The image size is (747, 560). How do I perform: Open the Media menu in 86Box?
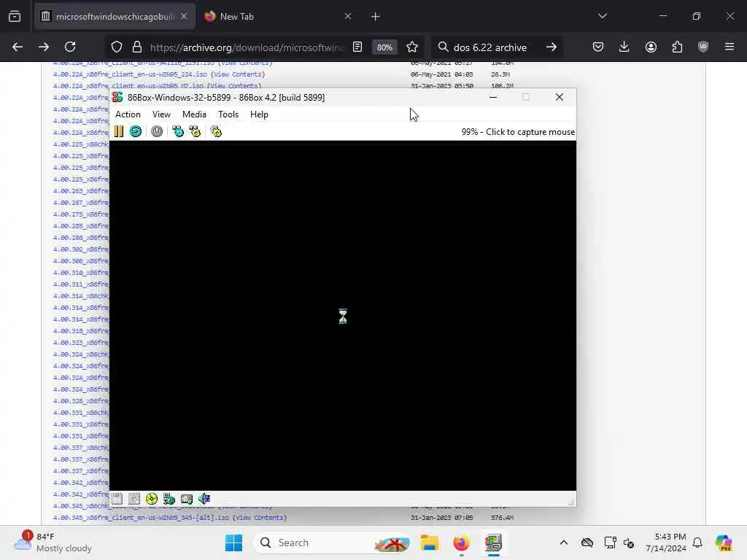[x=194, y=114]
